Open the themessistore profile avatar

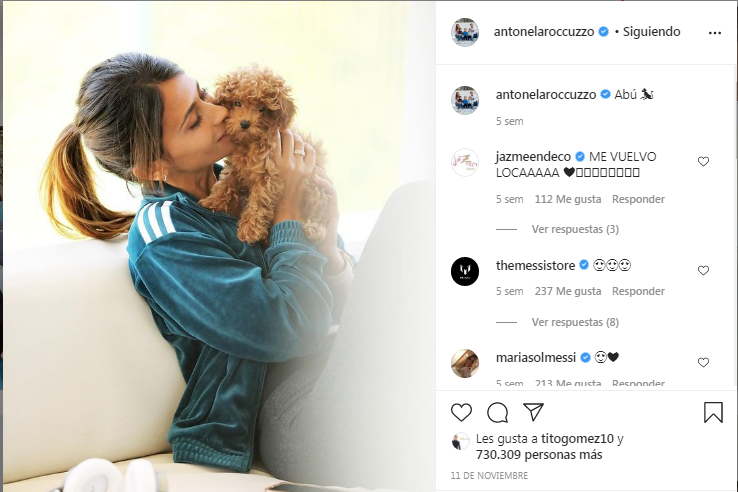pos(465,271)
